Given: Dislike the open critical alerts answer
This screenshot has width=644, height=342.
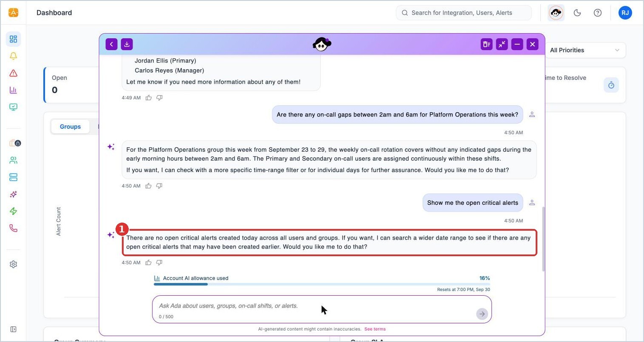Looking at the screenshot, I should [159, 263].
